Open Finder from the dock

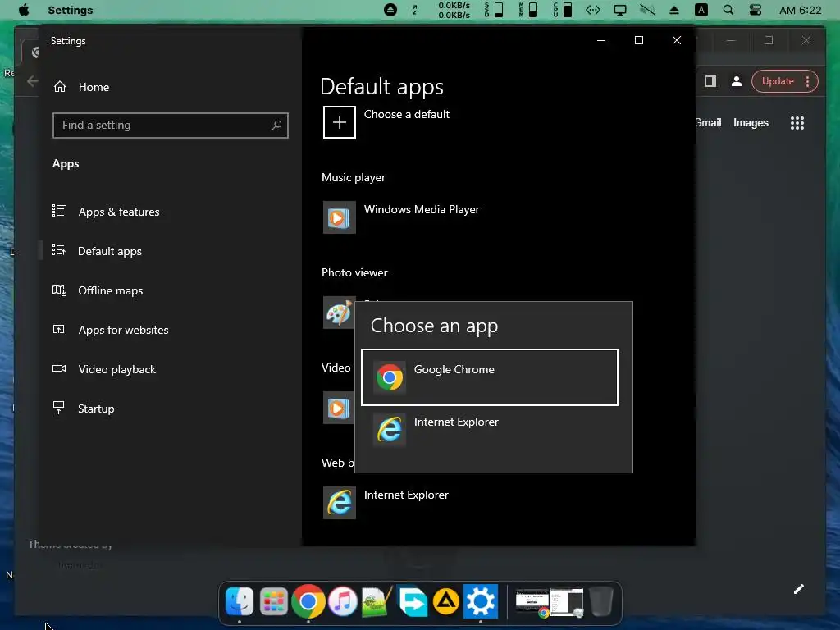point(239,601)
